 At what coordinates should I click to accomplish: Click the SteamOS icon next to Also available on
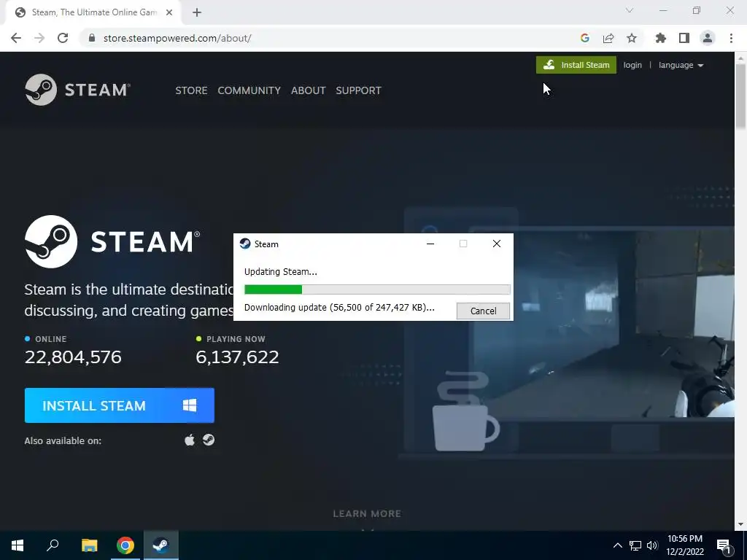pos(209,440)
